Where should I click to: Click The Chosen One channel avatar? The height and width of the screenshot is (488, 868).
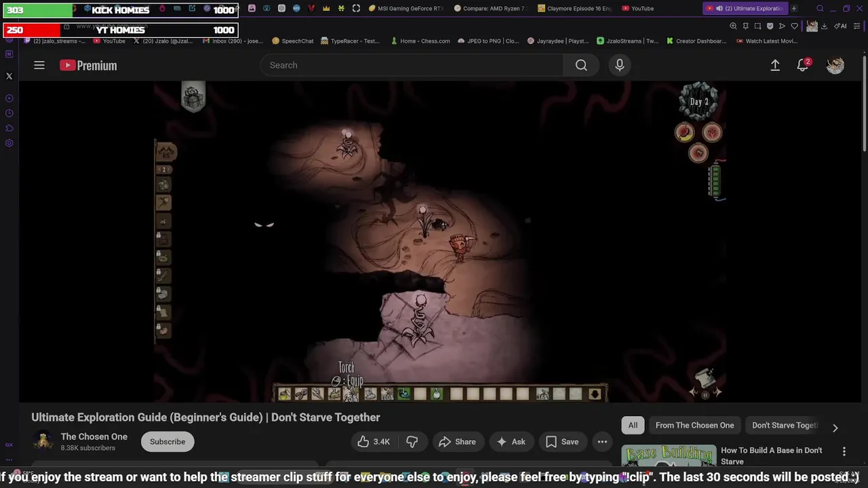(x=43, y=441)
